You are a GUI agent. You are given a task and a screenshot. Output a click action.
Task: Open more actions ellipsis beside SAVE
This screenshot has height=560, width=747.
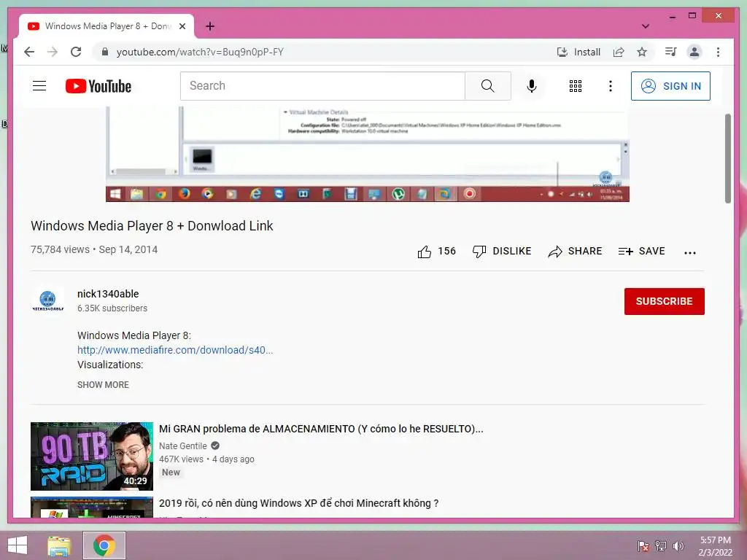coord(690,252)
